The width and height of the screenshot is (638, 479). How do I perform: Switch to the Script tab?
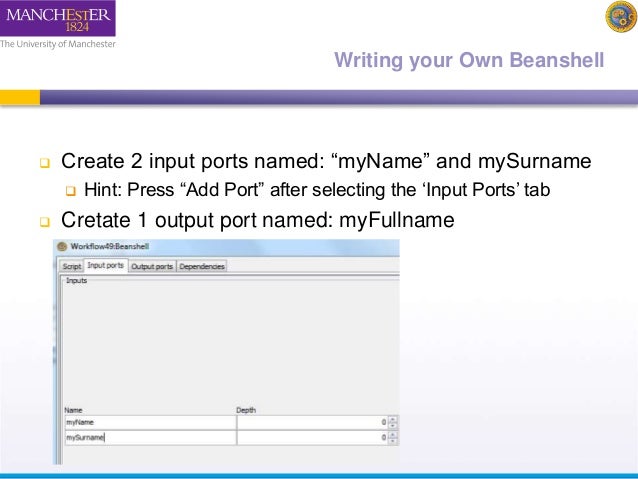coord(72,266)
